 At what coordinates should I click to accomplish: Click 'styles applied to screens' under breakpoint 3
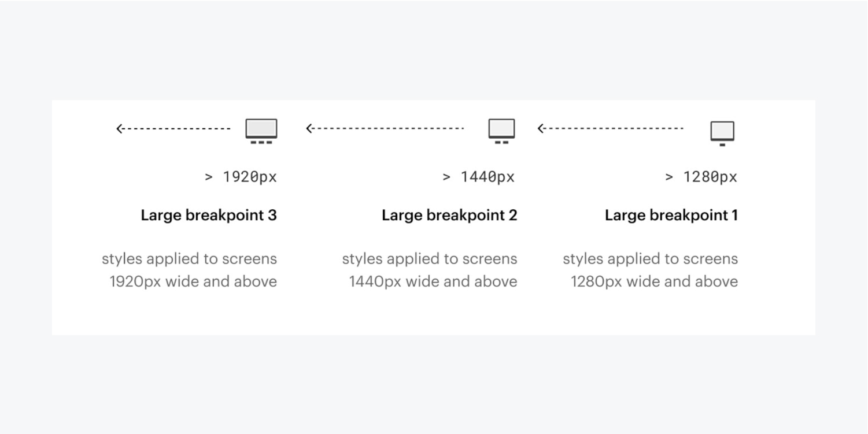(x=190, y=259)
